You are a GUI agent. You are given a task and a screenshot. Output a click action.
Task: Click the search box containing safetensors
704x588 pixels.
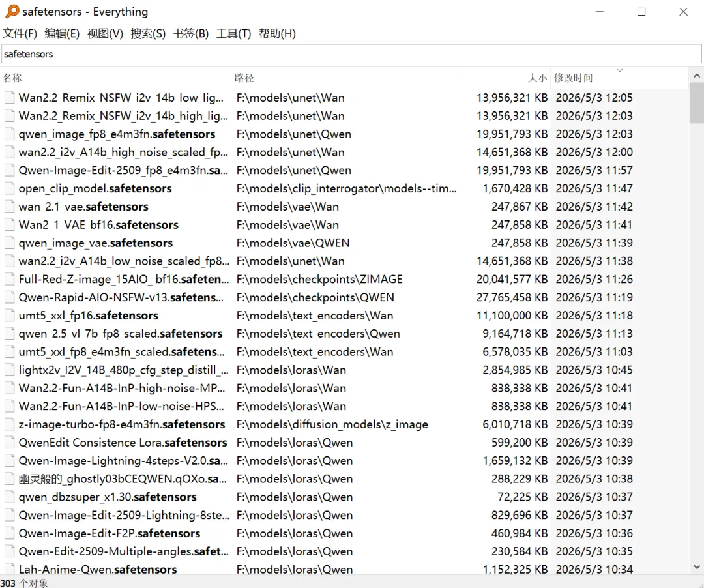coord(351,54)
